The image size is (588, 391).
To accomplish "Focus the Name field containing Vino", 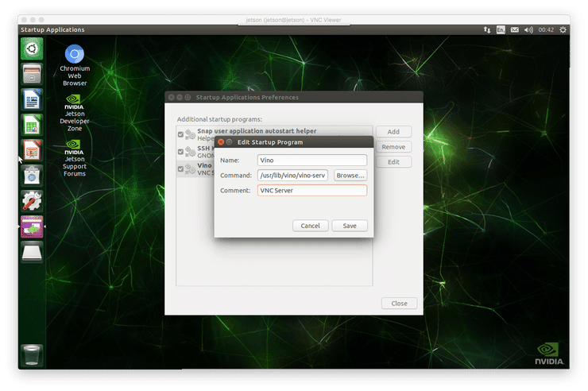I will [312, 160].
